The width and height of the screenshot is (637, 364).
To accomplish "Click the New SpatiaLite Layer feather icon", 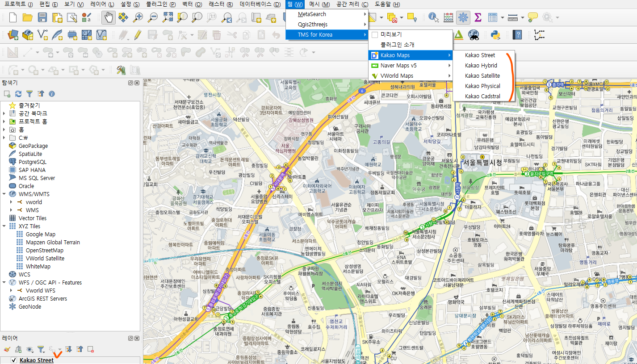I will click(x=57, y=34).
